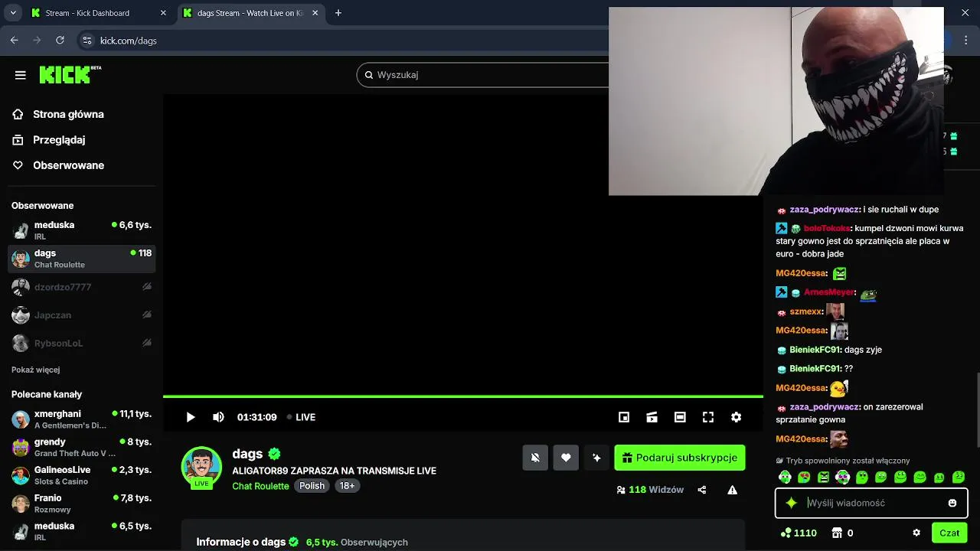Toggle follow heart for dags
The width and height of the screenshot is (980, 551).
[566, 458]
